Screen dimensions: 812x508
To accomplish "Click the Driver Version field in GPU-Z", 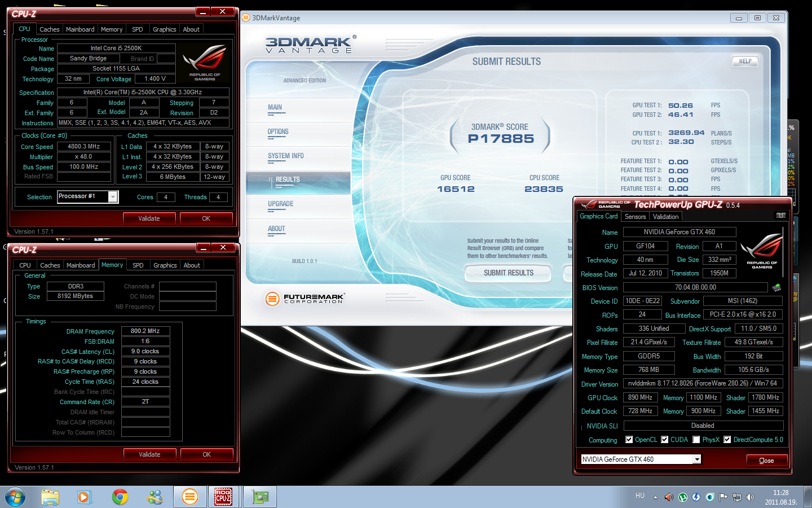I will point(703,383).
